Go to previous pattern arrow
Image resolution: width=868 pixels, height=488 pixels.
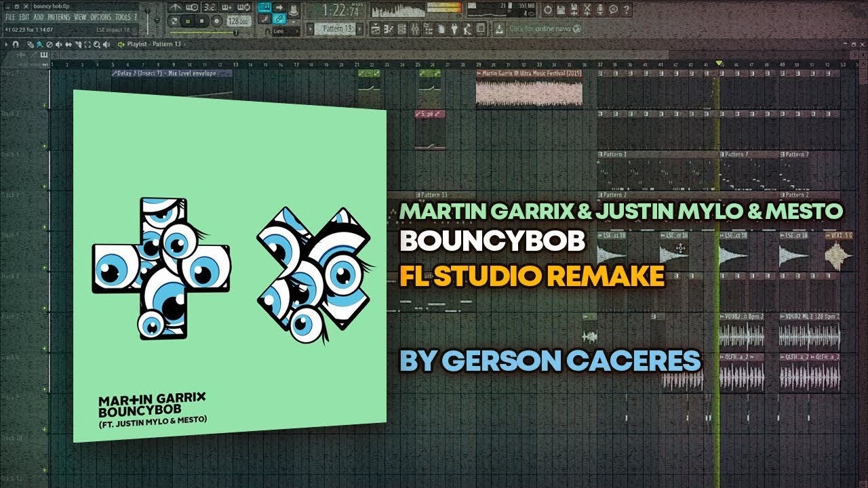point(310,28)
